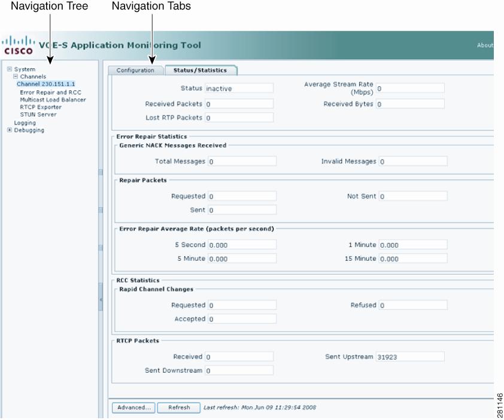Image resolution: width=504 pixels, height=420 pixels.
Task: Click the Refused field
Action: point(414,305)
